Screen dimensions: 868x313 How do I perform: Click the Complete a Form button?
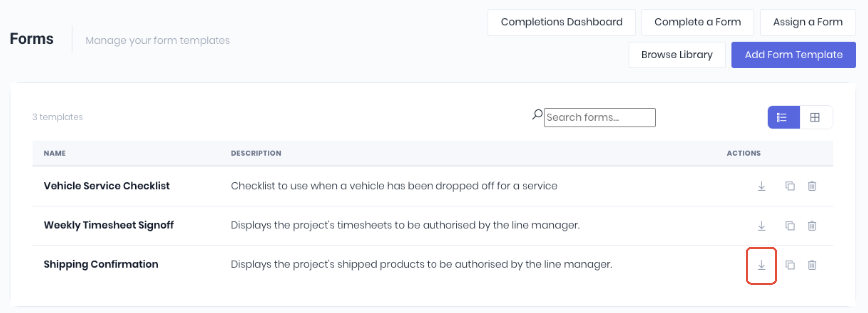click(697, 22)
